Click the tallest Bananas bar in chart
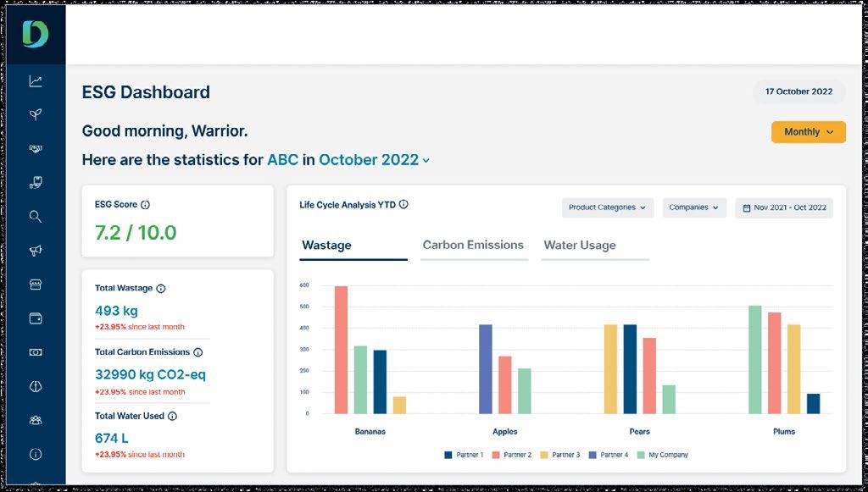Image resolution: width=868 pixels, height=492 pixels. tap(341, 351)
